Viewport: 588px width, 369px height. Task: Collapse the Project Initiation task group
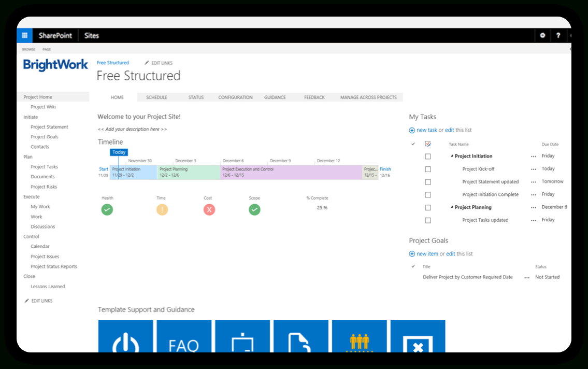[x=452, y=156]
